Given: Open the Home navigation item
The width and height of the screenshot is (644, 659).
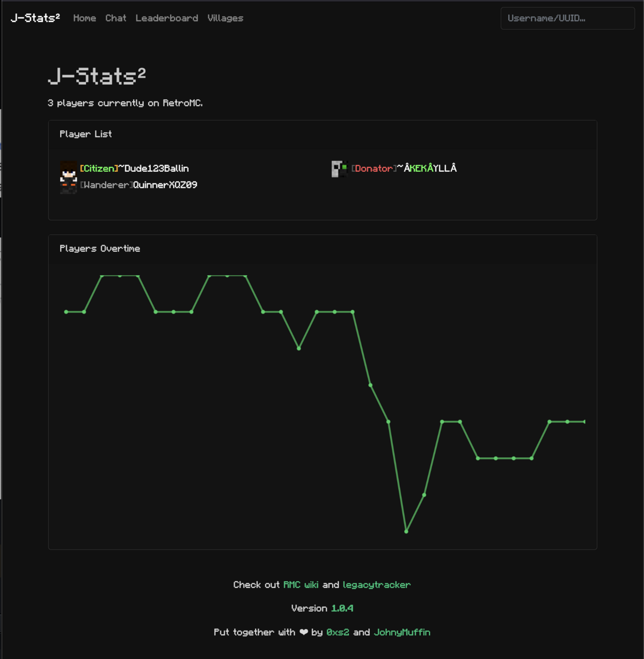Looking at the screenshot, I should pos(84,18).
